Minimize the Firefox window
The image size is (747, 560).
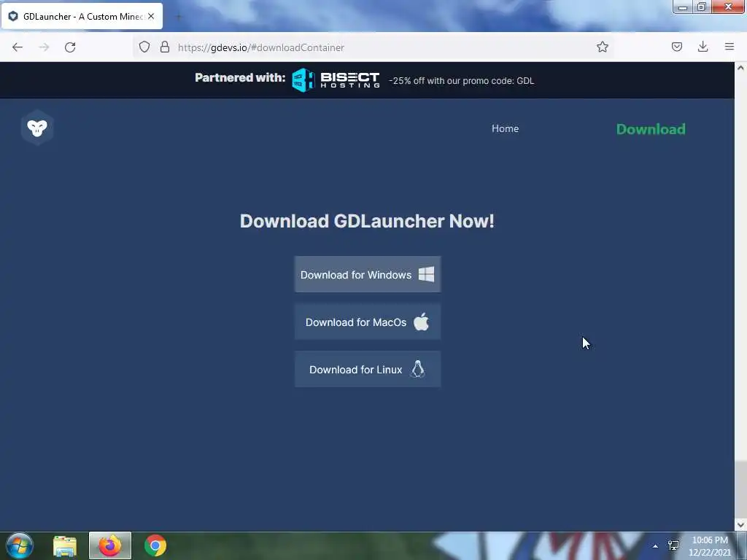click(682, 7)
